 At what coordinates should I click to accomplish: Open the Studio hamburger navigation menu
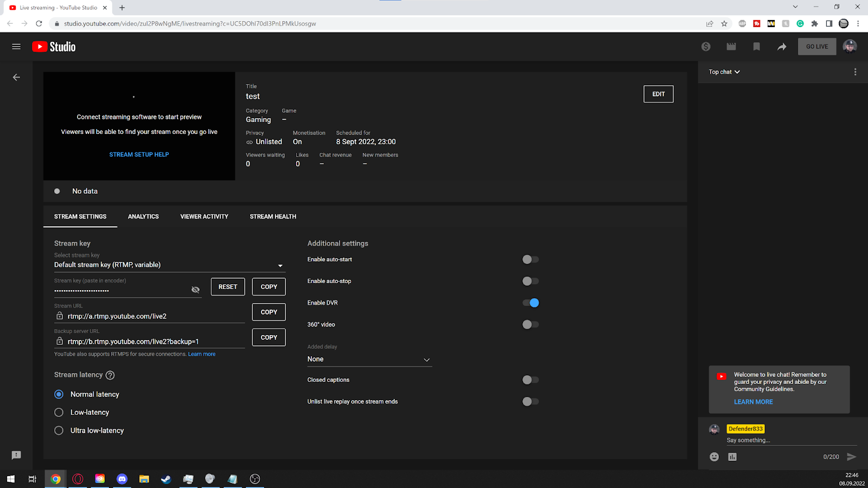(x=16, y=47)
